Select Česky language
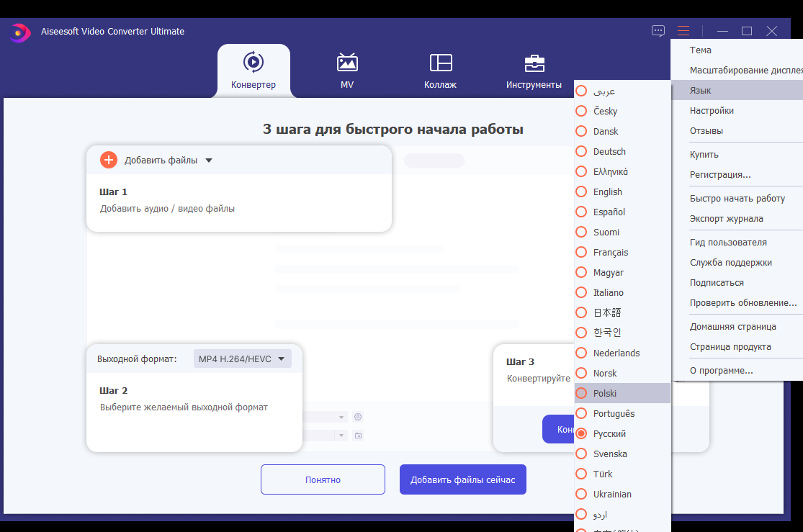The height and width of the screenshot is (532, 803). tap(622, 111)
